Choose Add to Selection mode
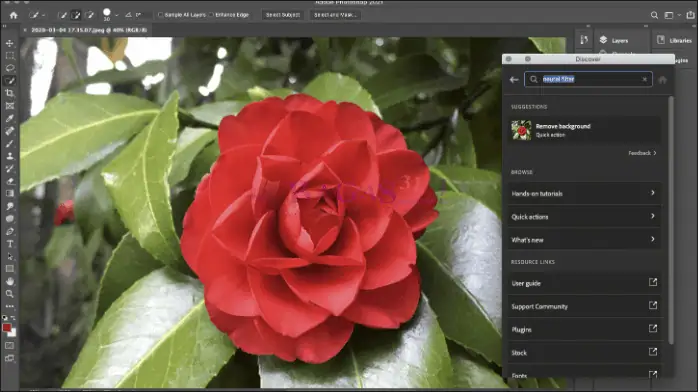Image resolution: width=698 pixels, height=392 pixels. tap(76, 15)
